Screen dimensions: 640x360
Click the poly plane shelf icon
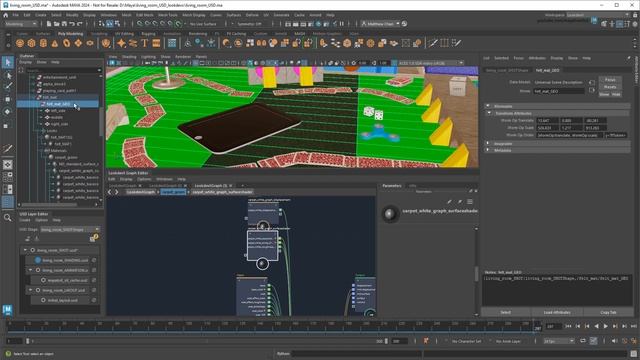point(78,43)
